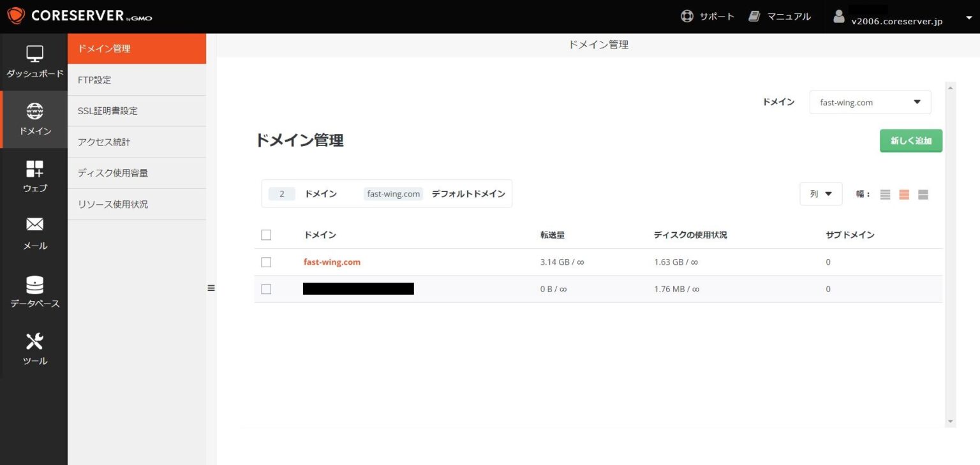Check the checkbox for the redacted domain row
Viewport: 980px width, 465px height.
click(x=266, y=289)
